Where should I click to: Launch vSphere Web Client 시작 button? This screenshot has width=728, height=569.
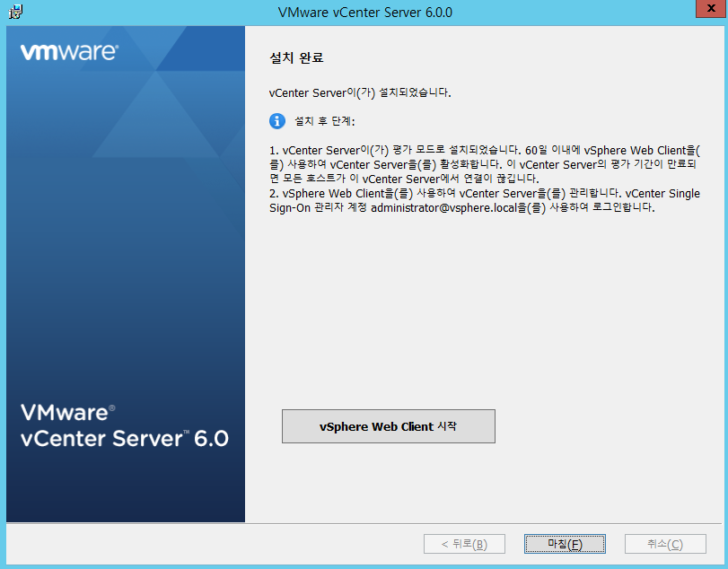(388, 426)
